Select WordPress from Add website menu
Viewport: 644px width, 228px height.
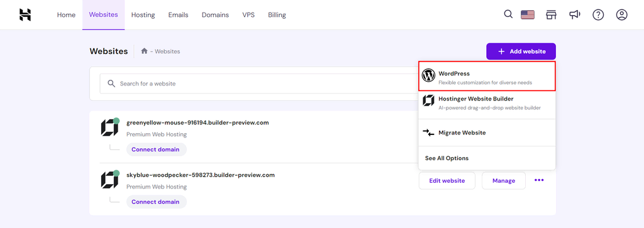coord(487,76)
